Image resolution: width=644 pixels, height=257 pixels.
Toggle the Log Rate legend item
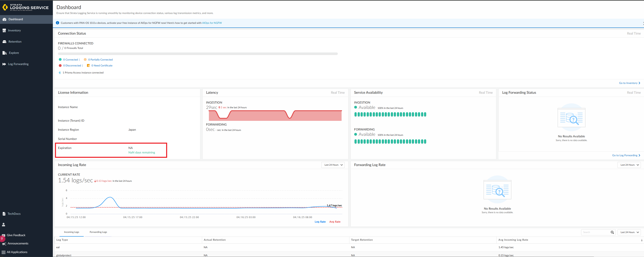[320, 222]
